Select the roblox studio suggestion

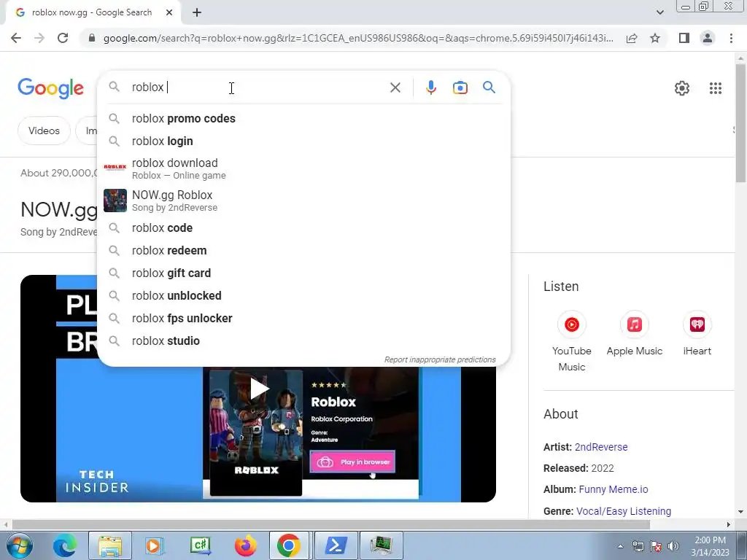coord(303,341)
